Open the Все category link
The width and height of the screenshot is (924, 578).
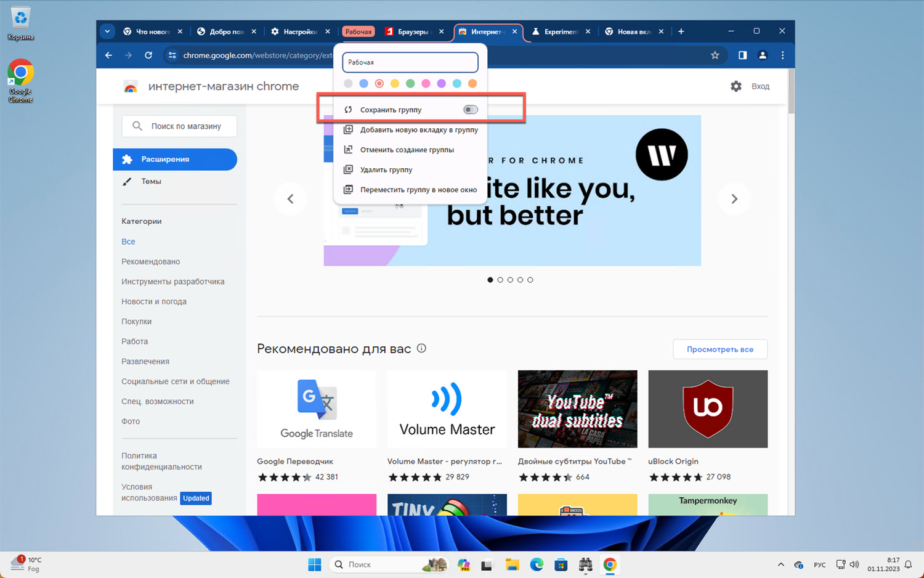tap(128, 242)
